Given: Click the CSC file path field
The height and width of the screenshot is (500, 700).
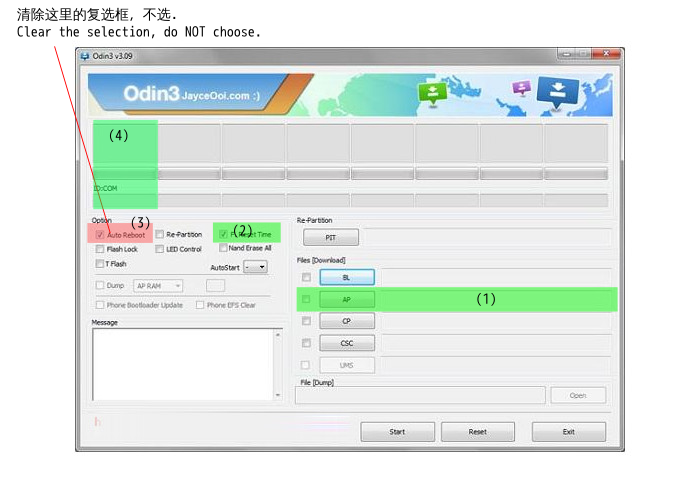Looking at the screenshot, I should [x=496, y=343].
